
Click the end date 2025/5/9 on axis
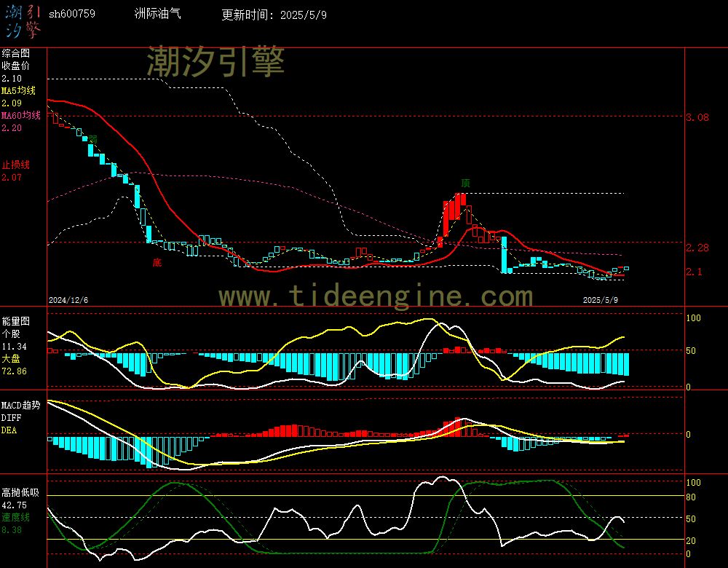[601, 300]
